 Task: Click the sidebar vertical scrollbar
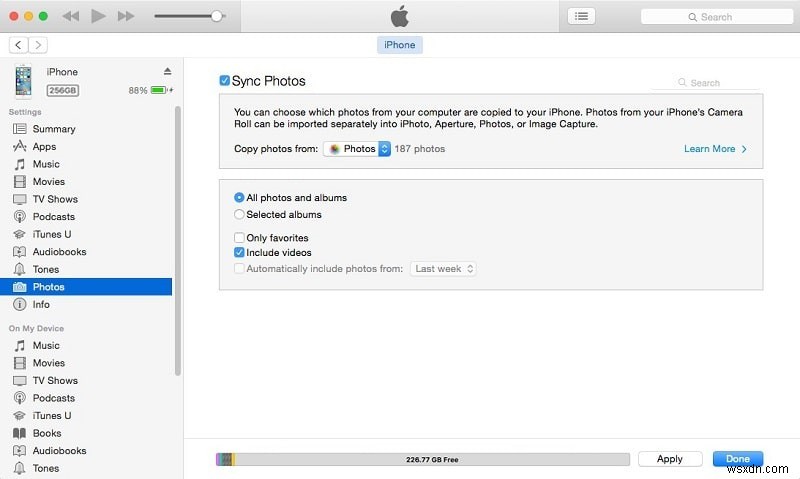(x=178, y=241)
